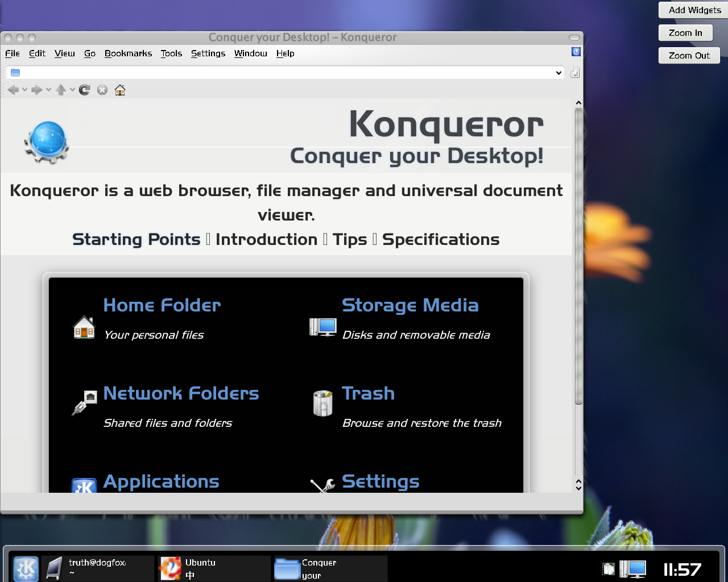This screenshot has width=728, height=582.
Task: Open the Back history dropdown arrow
Action: [24, 90]
